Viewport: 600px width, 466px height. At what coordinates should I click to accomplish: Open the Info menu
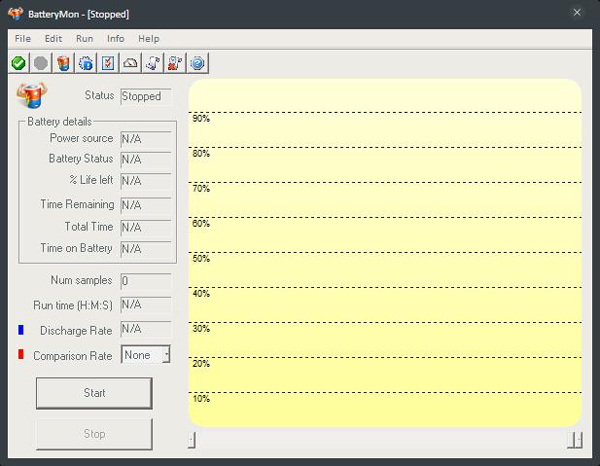[116, 39]
